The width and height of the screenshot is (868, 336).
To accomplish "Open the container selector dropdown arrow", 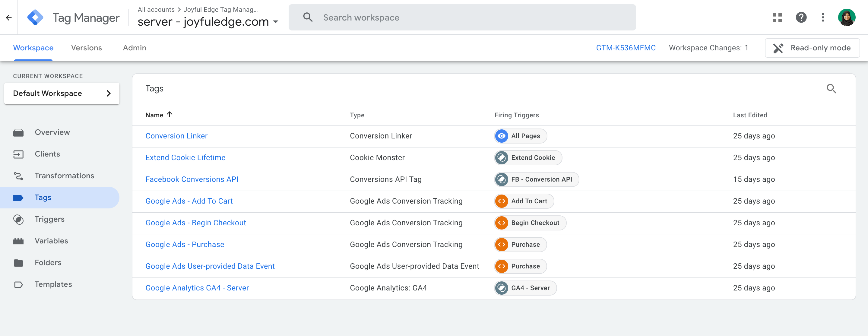I will click(275, 22).
